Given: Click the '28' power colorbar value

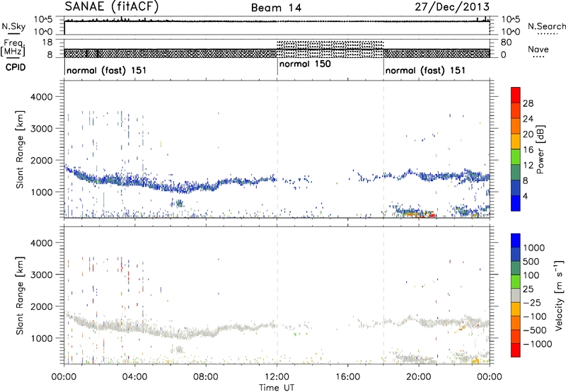Looking at the screenshot, I should click(528, 103).
